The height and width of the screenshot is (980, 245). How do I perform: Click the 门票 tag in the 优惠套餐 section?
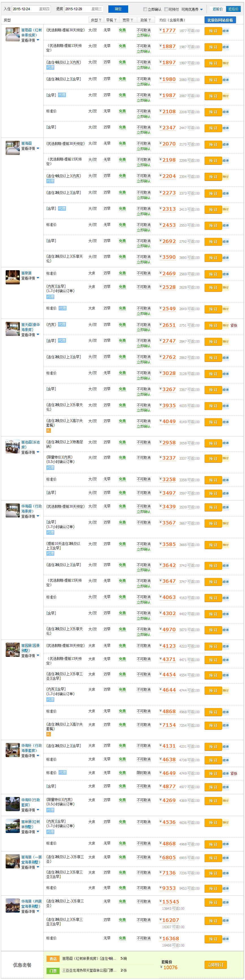tap(53, 970)
